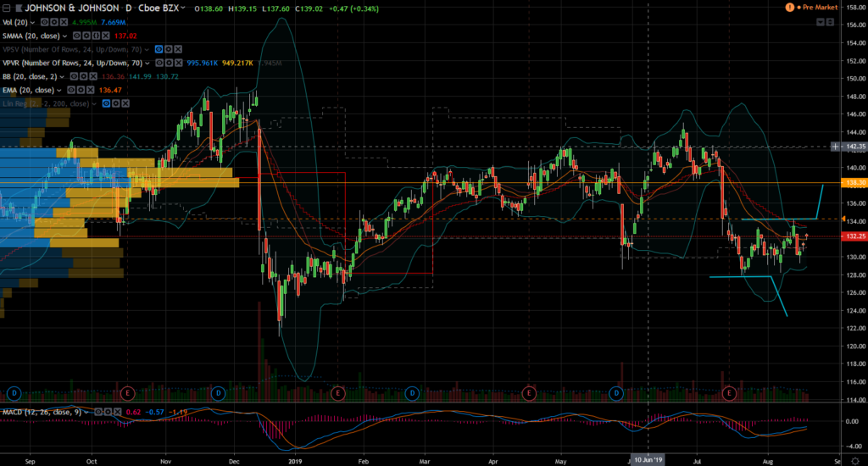Viewport: 868px width, 466px height.
Task: Open chart settings gear at bottom right
Action: click(x=855, y=461)
